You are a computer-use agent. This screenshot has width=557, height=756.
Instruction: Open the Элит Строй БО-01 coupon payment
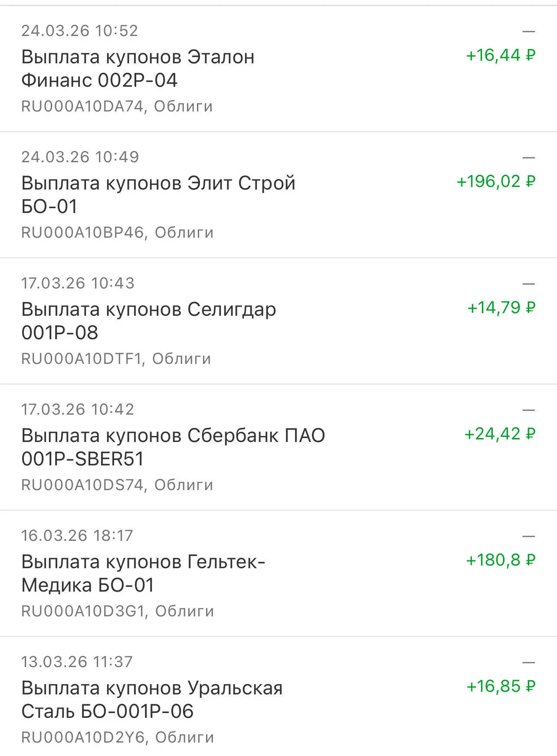(x=278, y=195)
